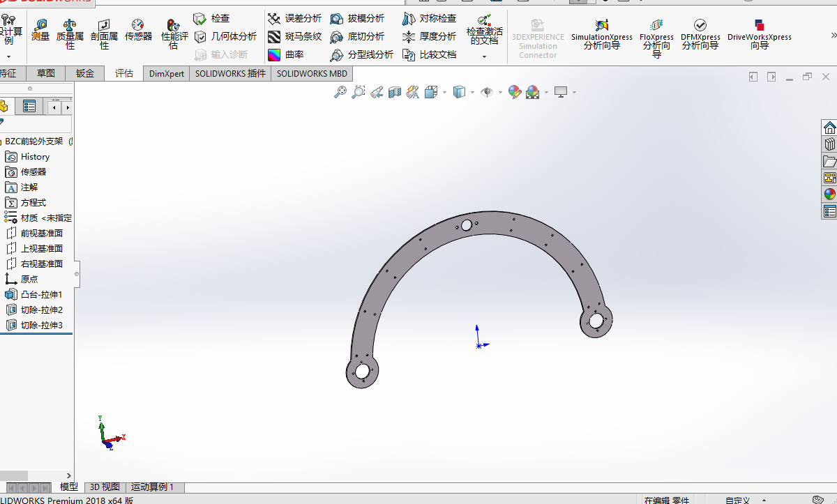This screenshot has width=837, height=504.
Task: Collapse the feature tree panel handle
Action: tap(77, 274)
